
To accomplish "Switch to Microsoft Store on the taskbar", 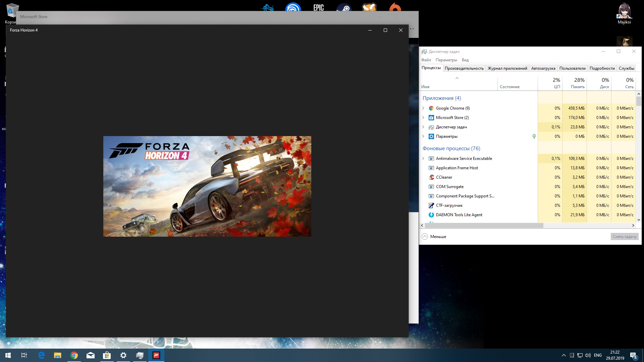I will [107, 355].
